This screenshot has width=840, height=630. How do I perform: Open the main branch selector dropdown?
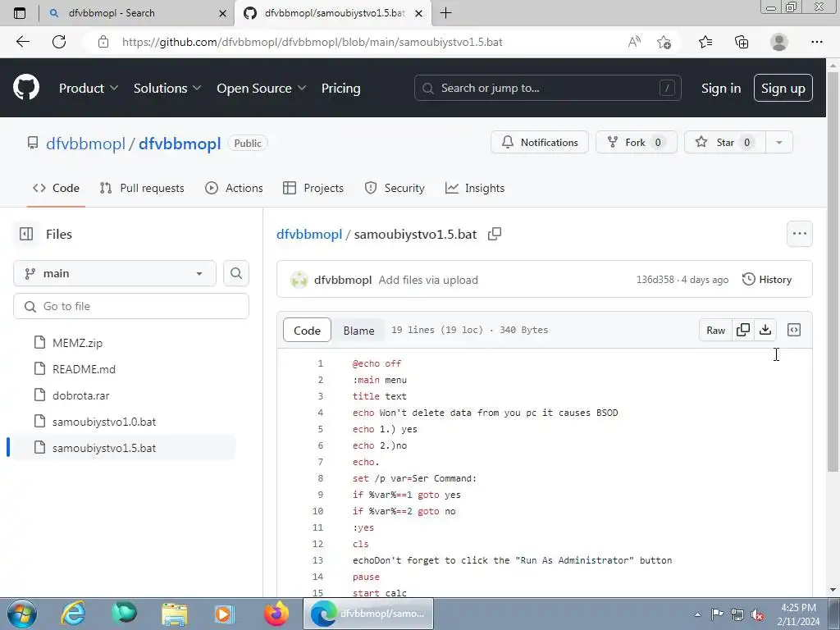(x=115, y=273)
